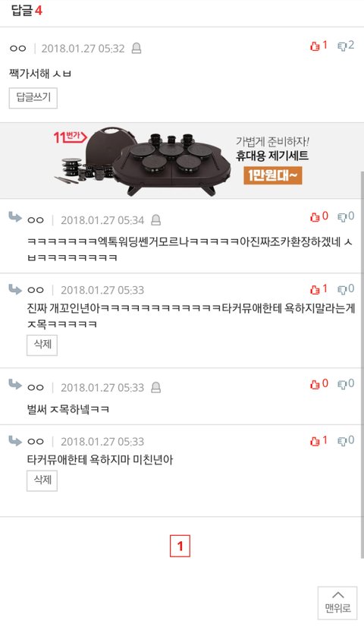Click the report siren icon beside 05:32

pyautogui.click(x=136, y=49)
